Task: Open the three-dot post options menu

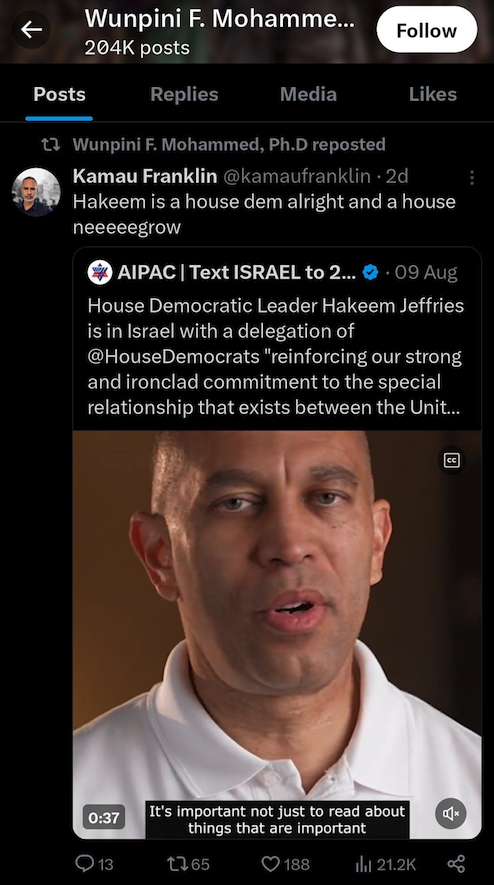Action: [x=472, y=178]
